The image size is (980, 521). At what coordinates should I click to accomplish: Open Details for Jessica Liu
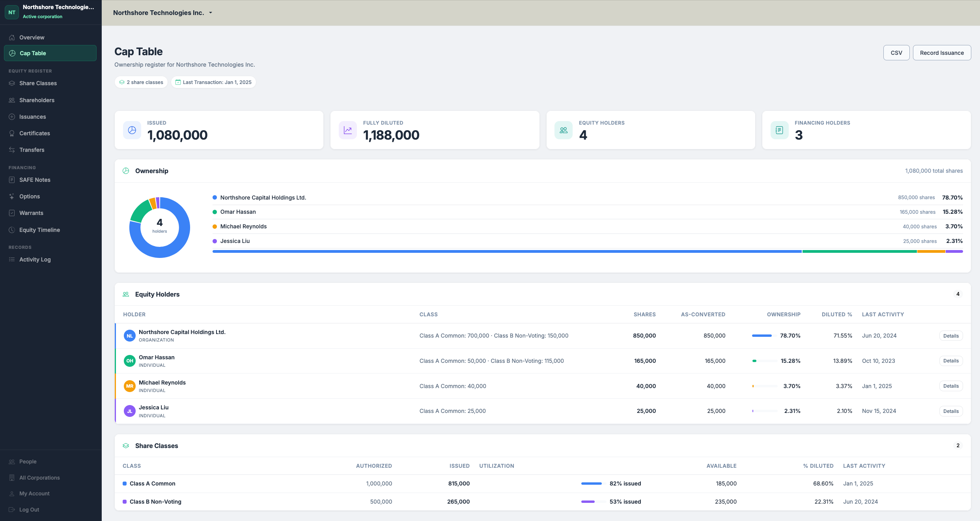(x=951, y=411)
